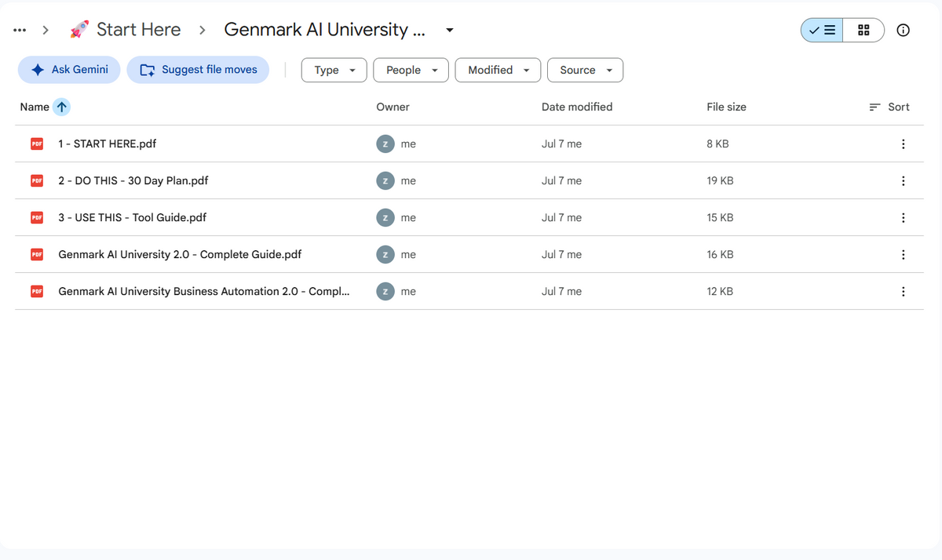The height and width of the screenshot is (560, 942).
Task: Click PDF icon of 1 - START HERE.pdf
Action: 37,144
